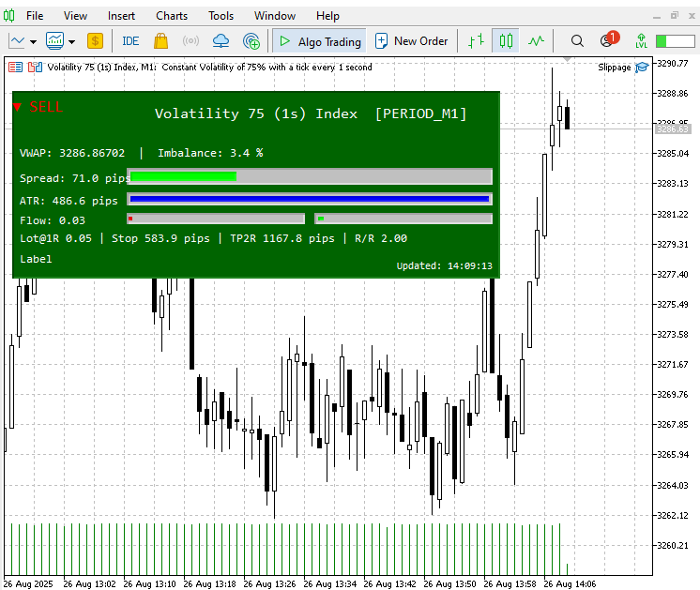Open the Charts menu
This screenshot has width=700, height=590.
point(172,16)
